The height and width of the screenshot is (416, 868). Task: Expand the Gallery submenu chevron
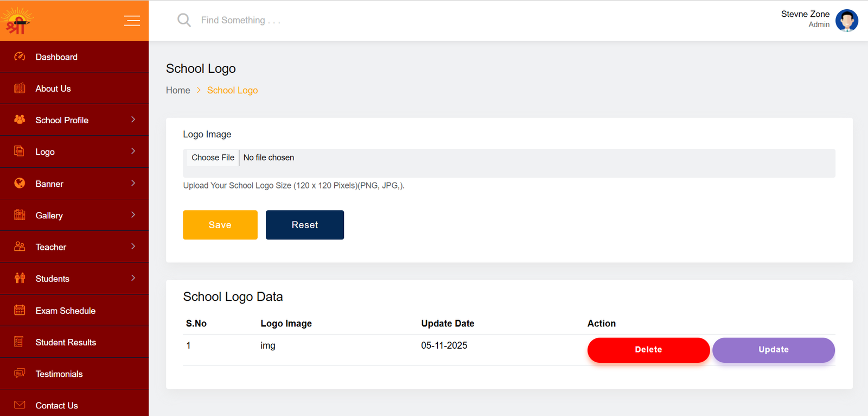tap(133, 215)
